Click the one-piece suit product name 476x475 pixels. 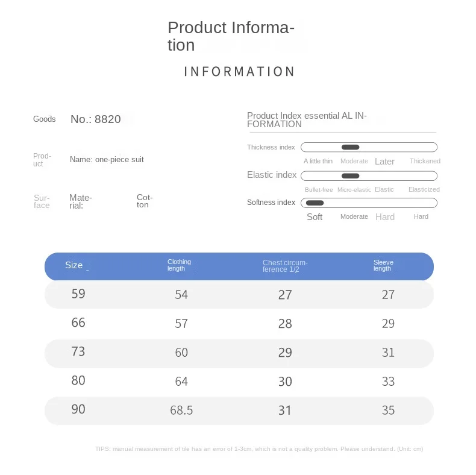click(x=119, y=160)
